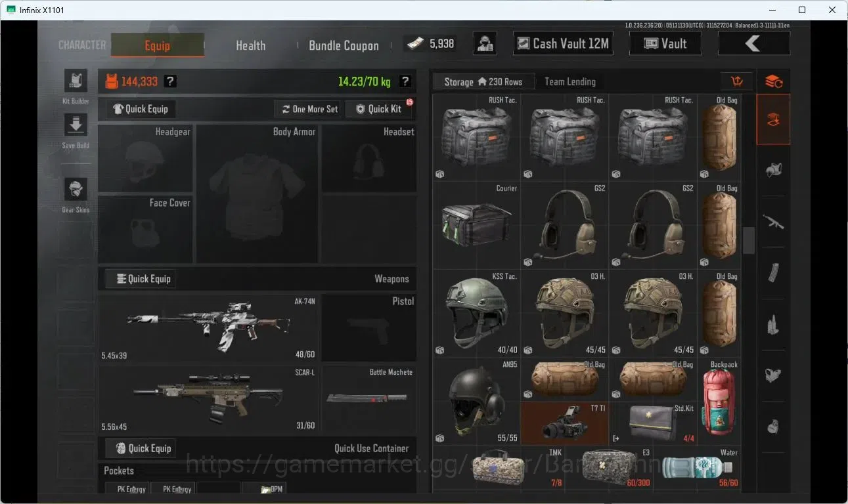Select the empty Face Cover slot
This screenshot has width=848, height=504.
pyautogui.click(x=145, y=229)
